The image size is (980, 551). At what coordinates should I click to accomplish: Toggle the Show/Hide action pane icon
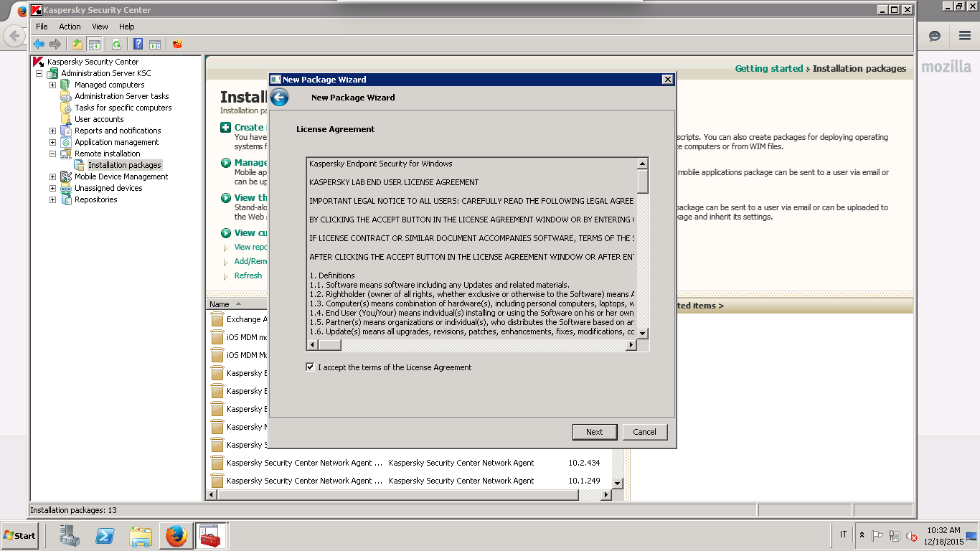154,44
